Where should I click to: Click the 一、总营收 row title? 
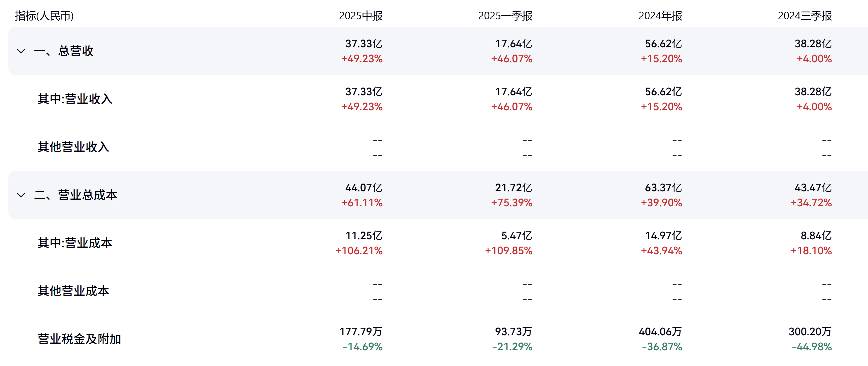coord(64,51)
